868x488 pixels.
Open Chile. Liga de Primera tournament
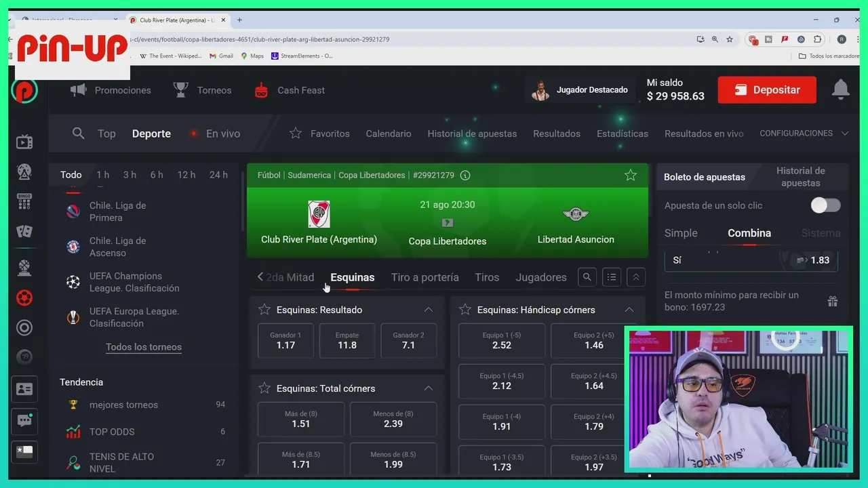pyautogui.click(x=142, y=211)
